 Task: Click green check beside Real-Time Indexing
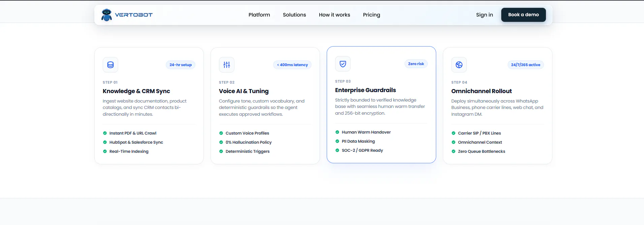[105, 151]
